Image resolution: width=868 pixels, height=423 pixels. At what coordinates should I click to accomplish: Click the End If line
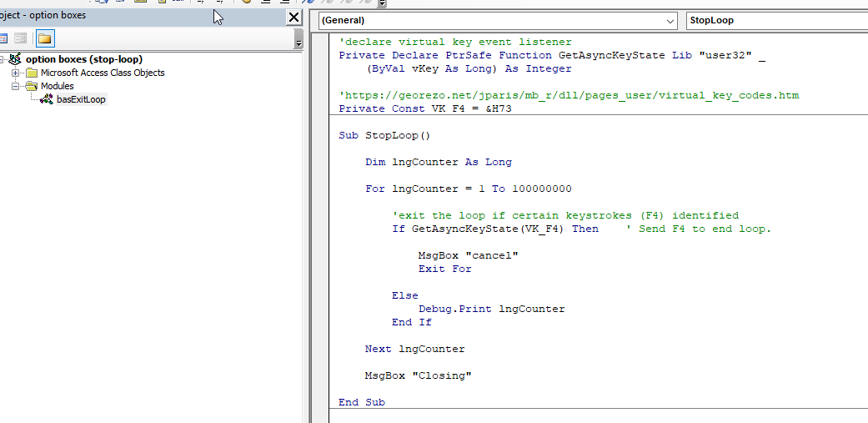(412, 322)
